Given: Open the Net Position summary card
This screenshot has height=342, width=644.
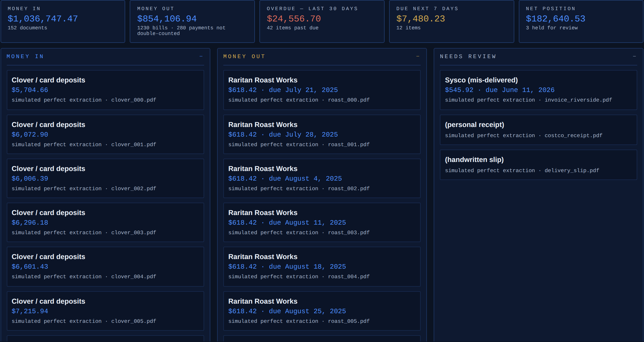Looking at the screenshot, I should click(581, 21).
